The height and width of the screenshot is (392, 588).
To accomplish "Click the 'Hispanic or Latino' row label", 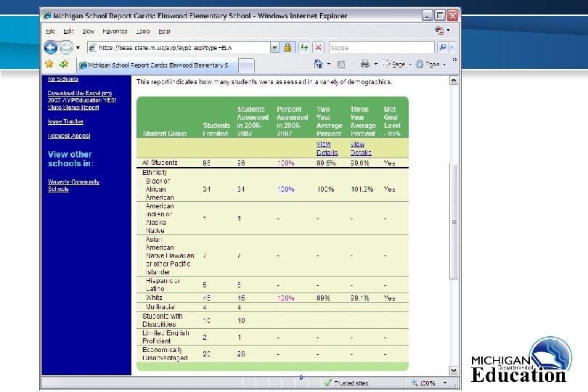I will click(x=163, y=285).
